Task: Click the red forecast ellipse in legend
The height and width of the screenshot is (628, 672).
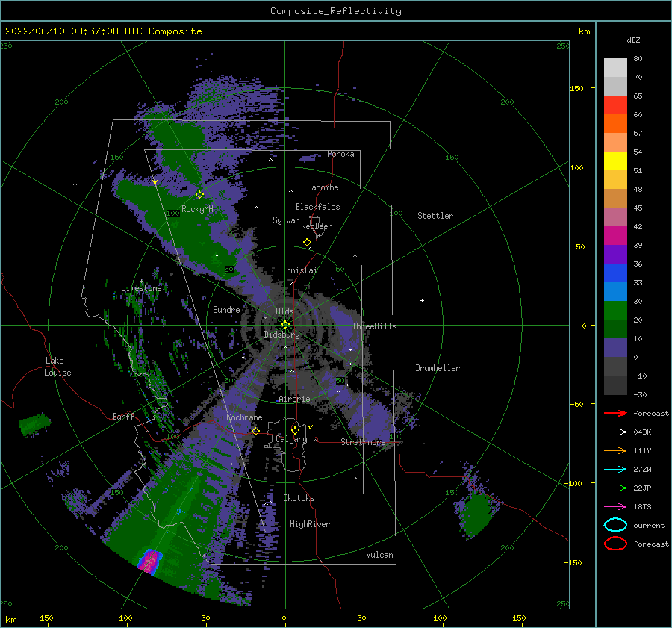Action: click(x=615, y=544)
